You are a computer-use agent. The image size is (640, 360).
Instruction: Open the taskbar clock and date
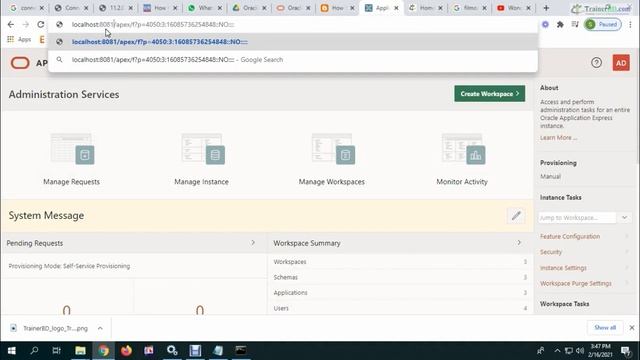coord(600,351)
